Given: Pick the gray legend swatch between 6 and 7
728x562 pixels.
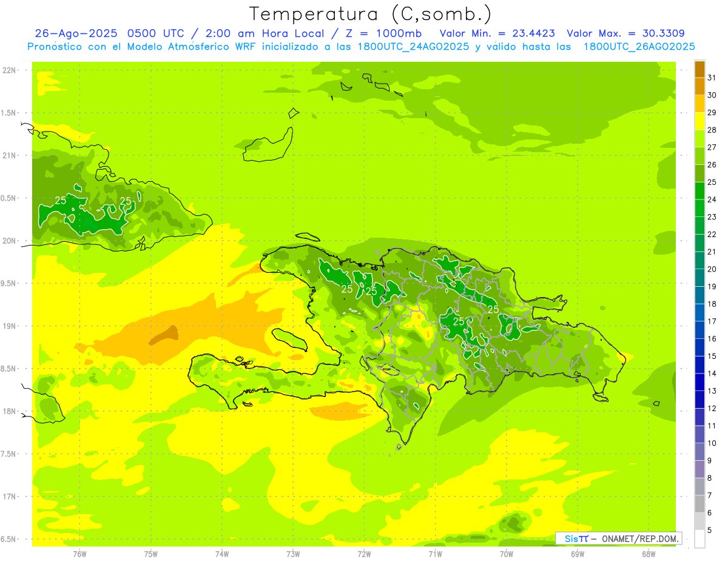Looking at the screenshot, I should click(x=699, y=504).
